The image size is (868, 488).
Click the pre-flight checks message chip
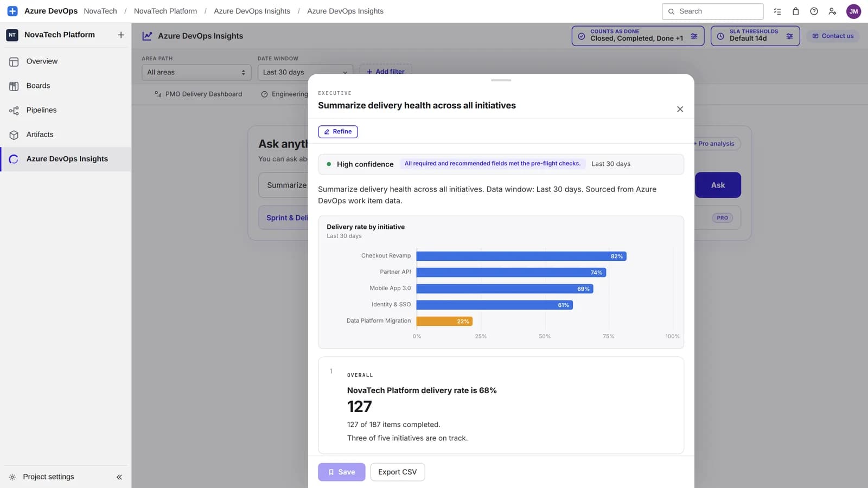(x=493, y=164)
